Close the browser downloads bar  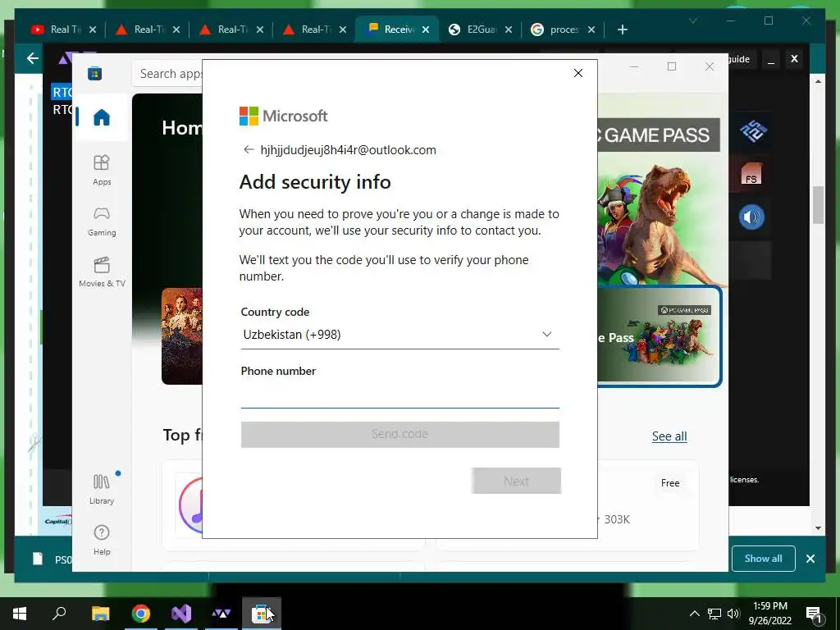[810, 558]
